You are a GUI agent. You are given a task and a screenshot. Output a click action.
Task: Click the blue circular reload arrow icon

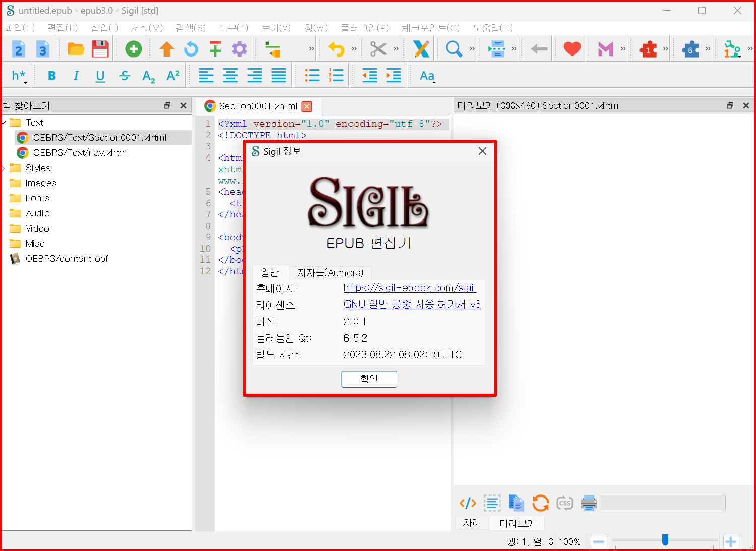point(191,49)
